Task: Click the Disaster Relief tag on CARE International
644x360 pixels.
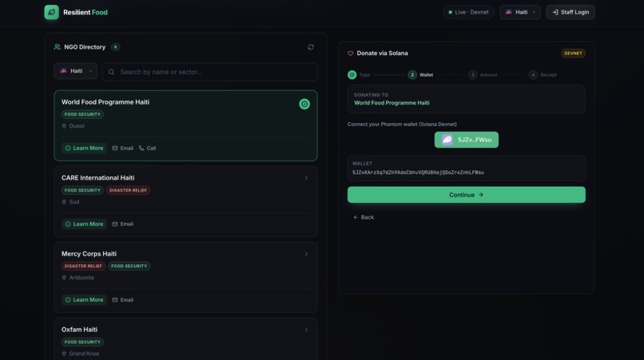Action: coord(128,191)
